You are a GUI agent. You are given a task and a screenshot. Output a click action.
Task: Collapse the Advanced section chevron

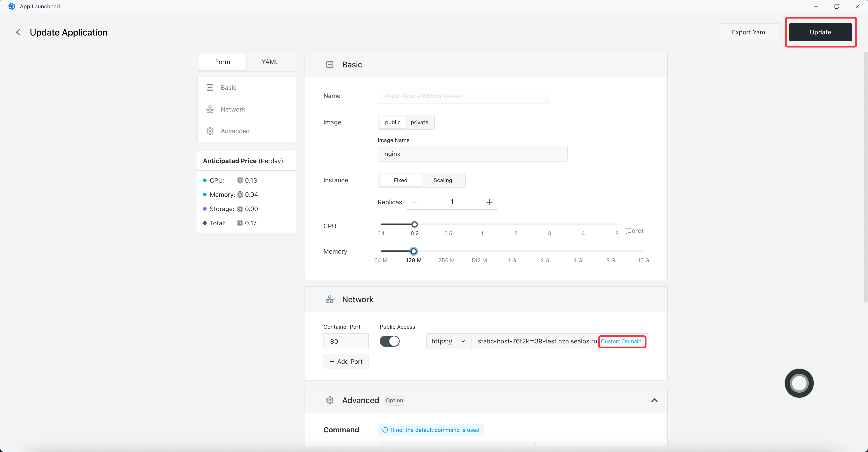click(x=654, y=400)
